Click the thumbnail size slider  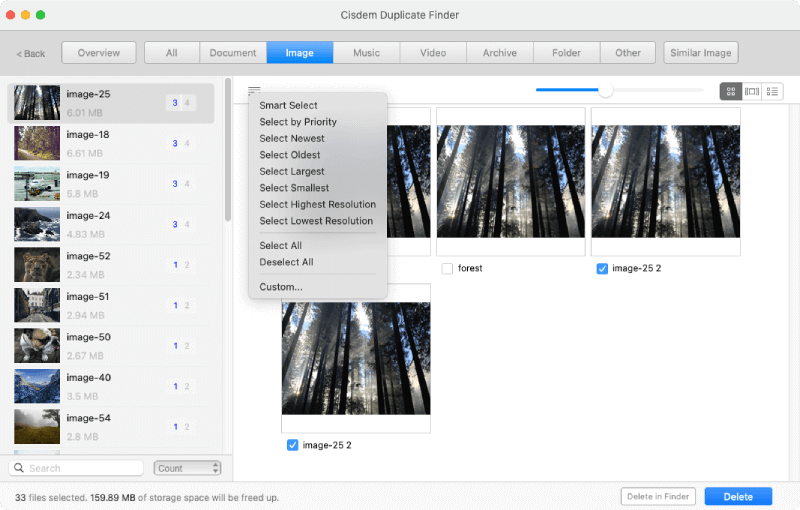point(605,91)
